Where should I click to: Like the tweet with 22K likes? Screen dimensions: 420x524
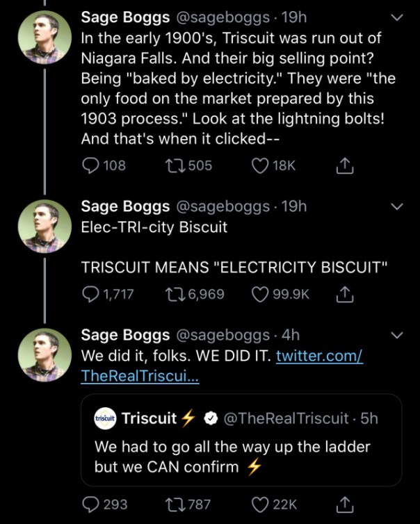tap(261, 505)
